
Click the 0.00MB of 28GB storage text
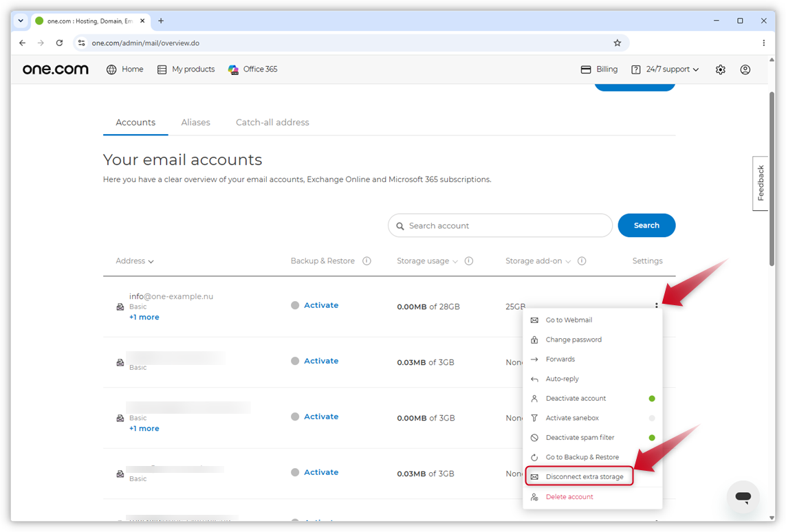click(428, 307)
